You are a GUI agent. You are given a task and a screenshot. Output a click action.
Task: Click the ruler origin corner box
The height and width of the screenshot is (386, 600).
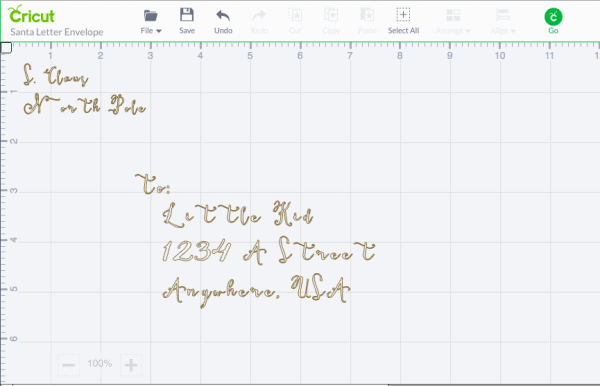point(6,48)
